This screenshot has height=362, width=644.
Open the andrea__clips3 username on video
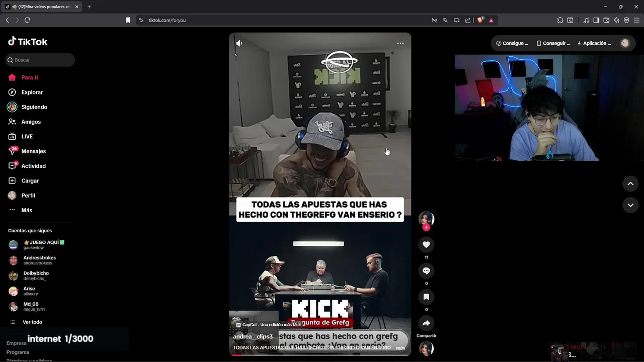(253, 336)
